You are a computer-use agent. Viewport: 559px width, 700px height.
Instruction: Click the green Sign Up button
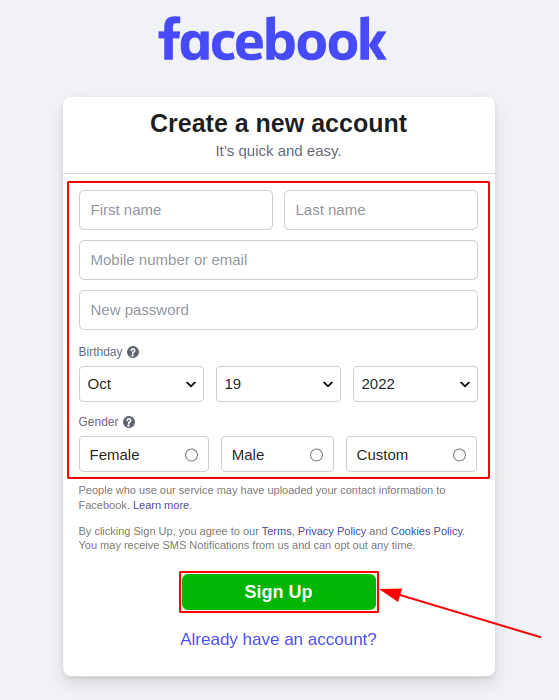tap(279, 592)
